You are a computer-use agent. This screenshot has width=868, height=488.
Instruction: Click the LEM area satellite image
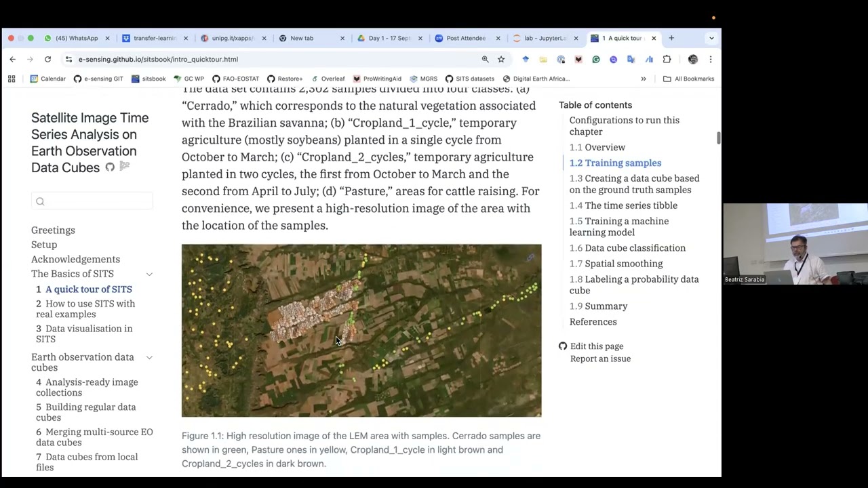pyautogui.click(x=361, y=331)
